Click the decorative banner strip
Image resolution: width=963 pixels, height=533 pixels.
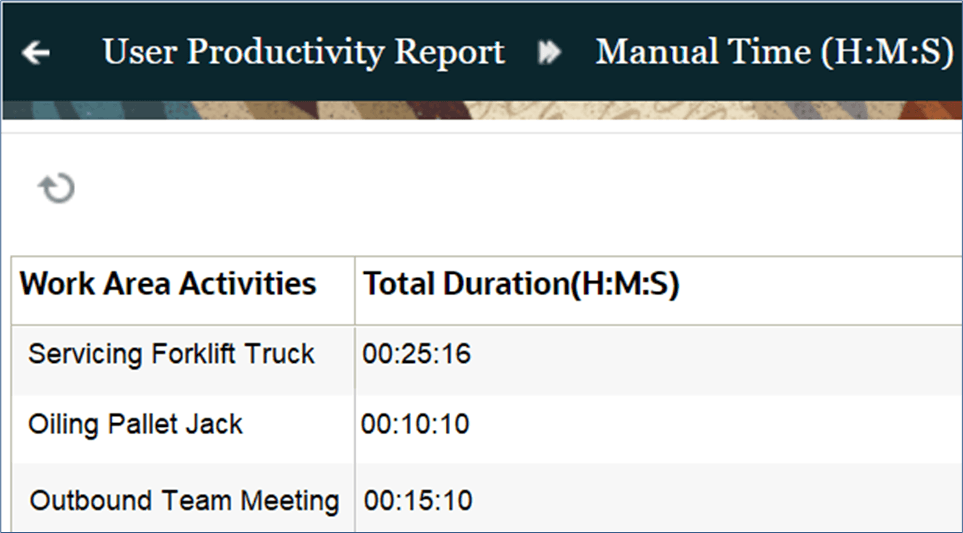(480, 110)
